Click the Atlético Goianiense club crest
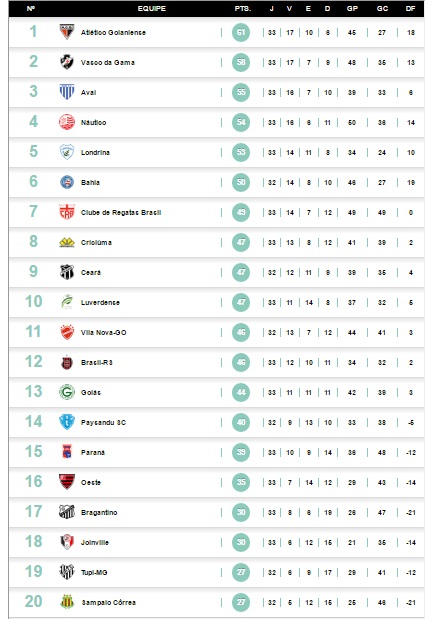The height and width of the screenshot is (619, 438). [x=67, y=32]
